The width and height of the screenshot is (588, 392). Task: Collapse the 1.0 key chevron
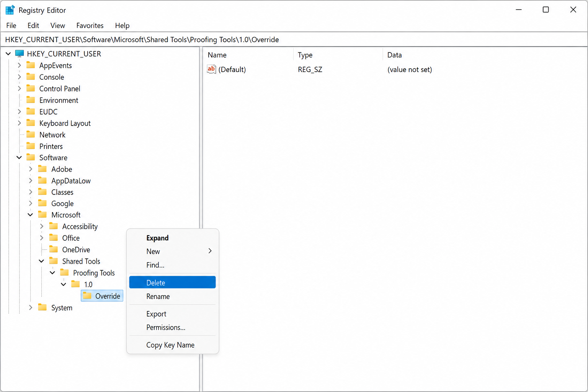64,284
